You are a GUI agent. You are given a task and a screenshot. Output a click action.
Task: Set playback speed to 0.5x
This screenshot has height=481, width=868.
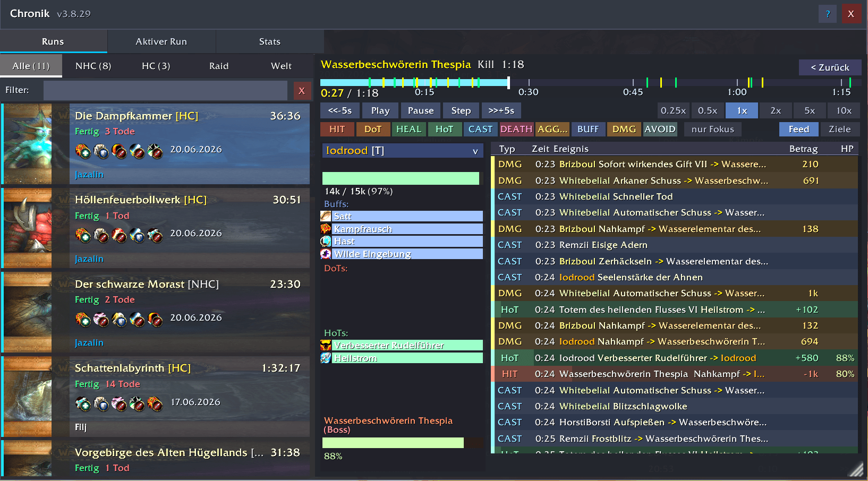tap(708, 110)
